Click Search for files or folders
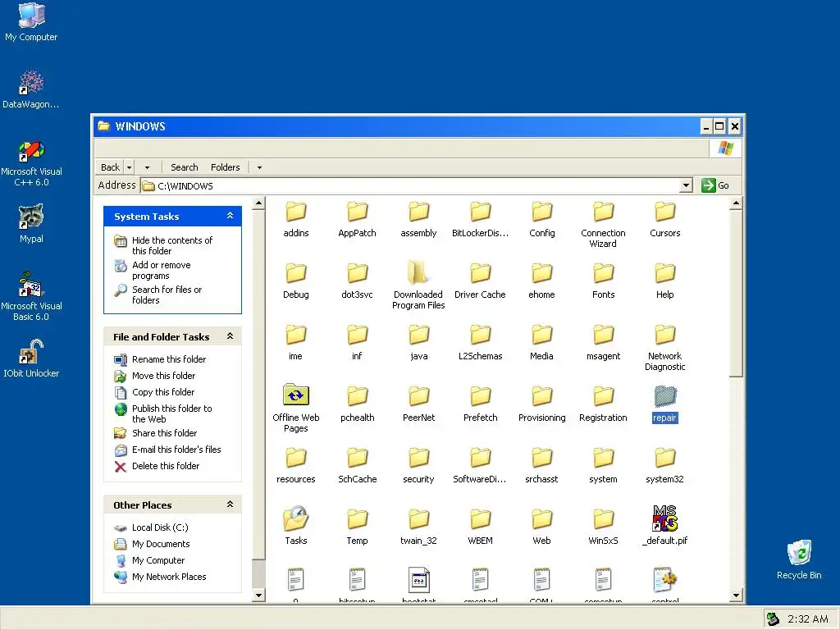 point(167,294)
